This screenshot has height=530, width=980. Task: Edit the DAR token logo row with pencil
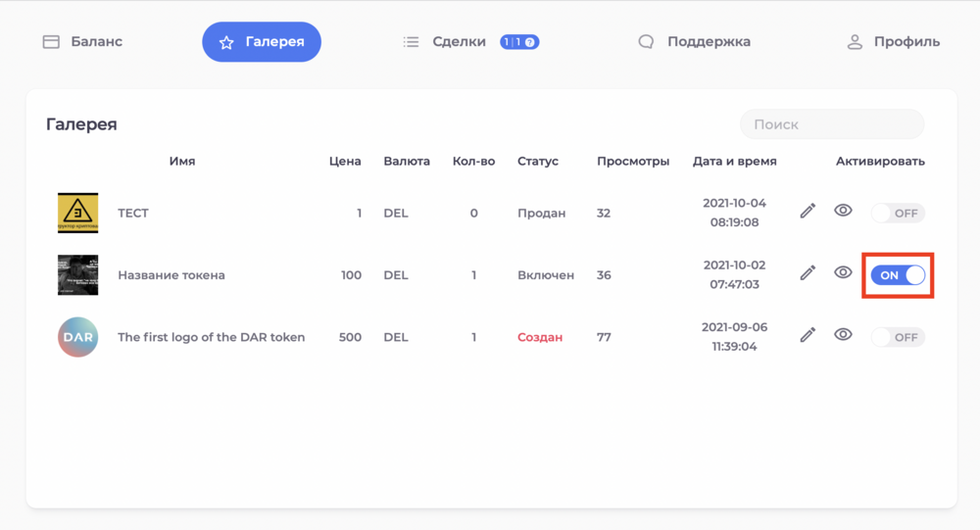[x=808, y=335]
